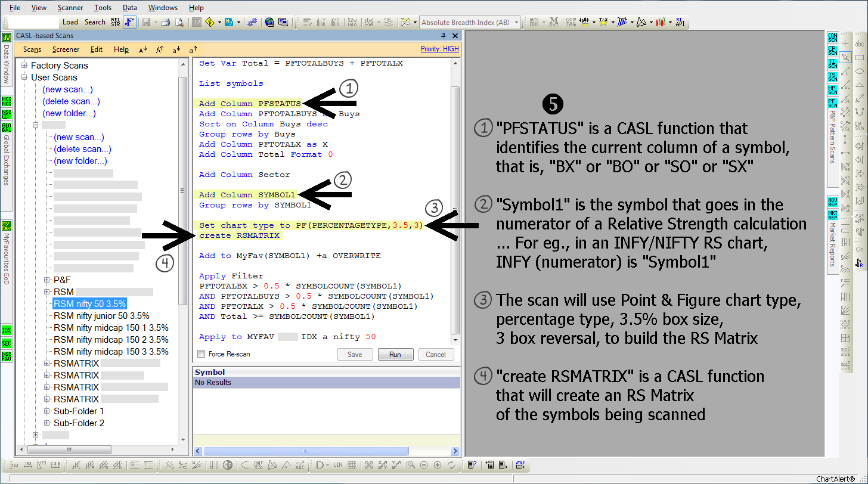Open the Scanner menu
The image size is (868, 484).
70,8
